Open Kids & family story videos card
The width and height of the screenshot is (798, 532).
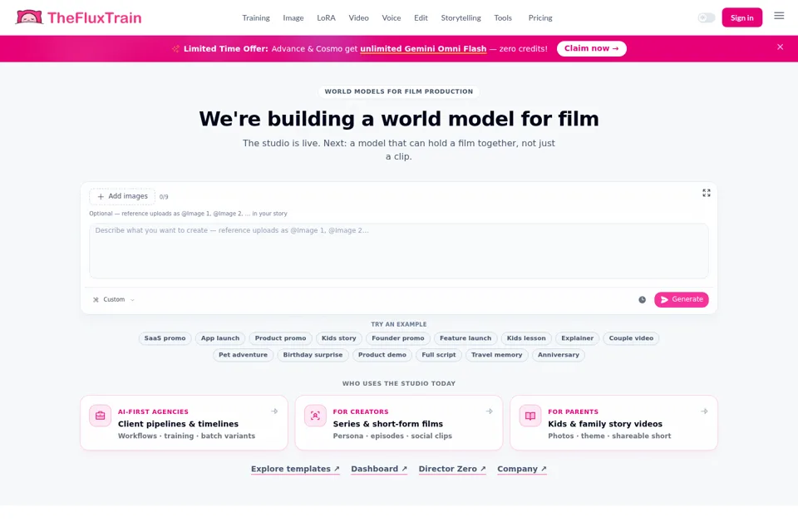pos(613,422)
